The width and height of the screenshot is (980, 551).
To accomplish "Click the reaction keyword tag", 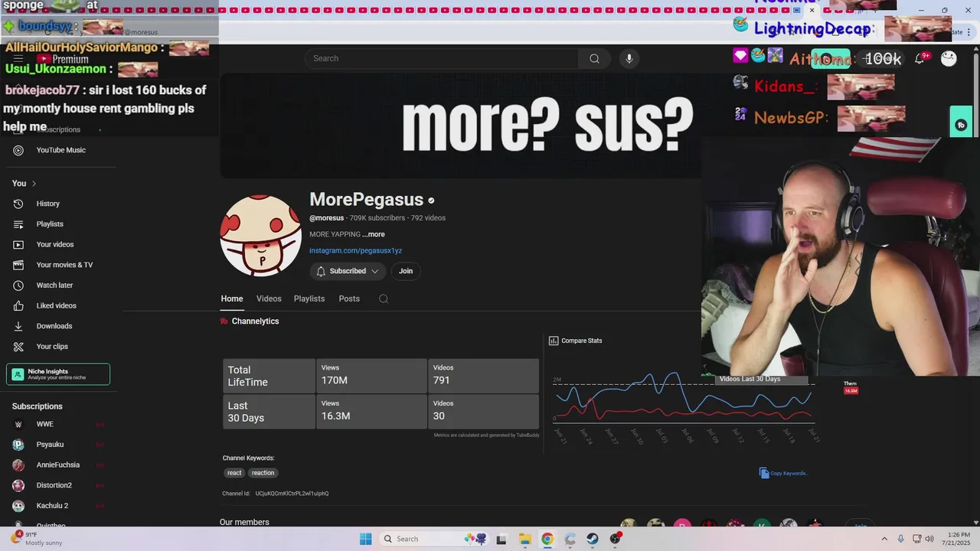I will [x=263, y=473].
